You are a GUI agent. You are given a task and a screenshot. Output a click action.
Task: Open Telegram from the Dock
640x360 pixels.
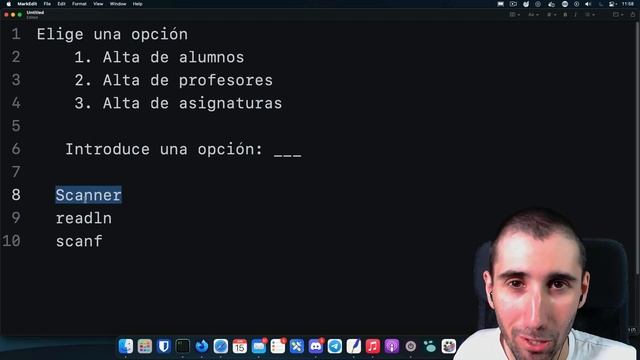pos(335,347)
